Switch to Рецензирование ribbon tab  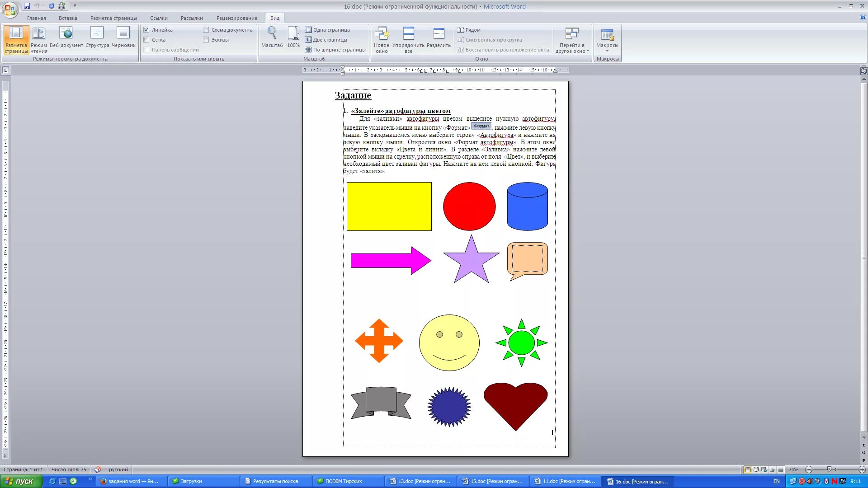(x=237, y=18)
